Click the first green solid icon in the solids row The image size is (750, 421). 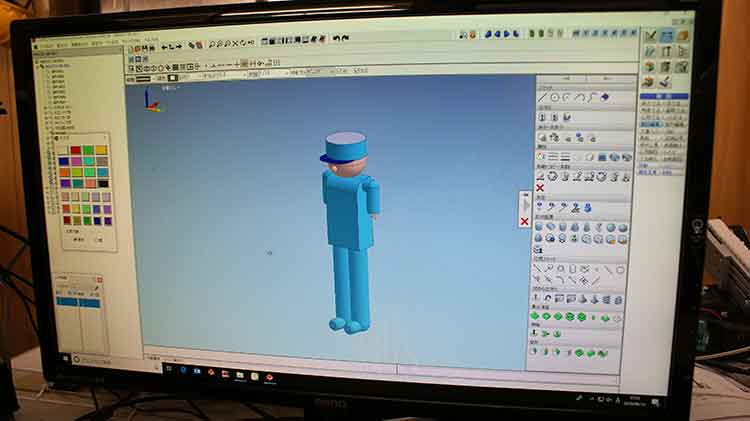(535, 316)
